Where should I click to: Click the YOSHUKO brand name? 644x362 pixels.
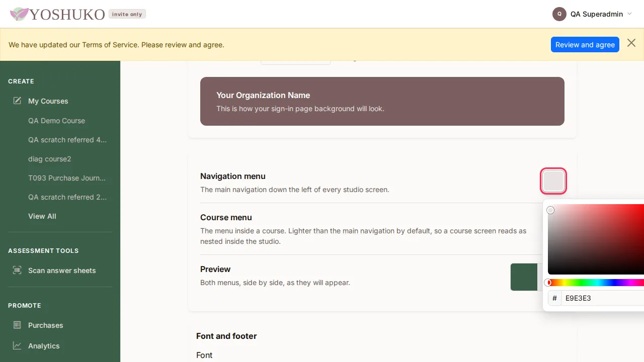tap(67, 14)
